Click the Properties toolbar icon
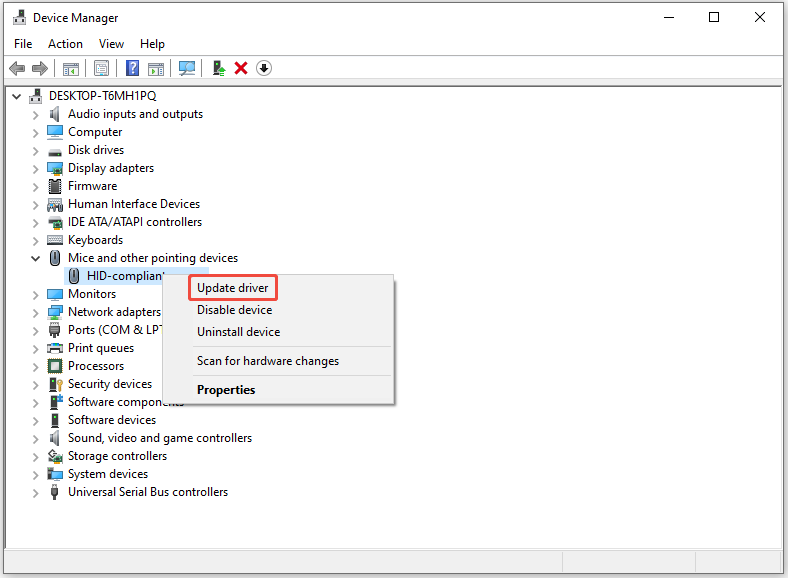Screen dimensions: 788x578 [102, 68]
